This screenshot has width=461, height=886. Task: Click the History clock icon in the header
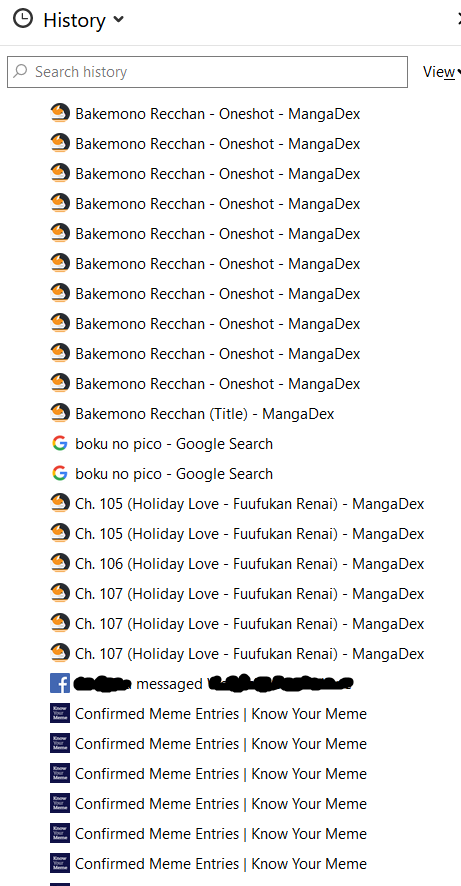point(23,19)
